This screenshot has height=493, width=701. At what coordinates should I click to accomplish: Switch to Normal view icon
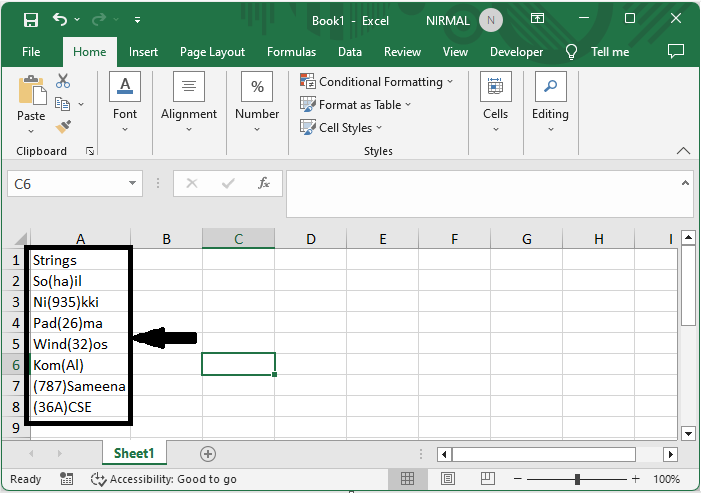(407, 479)
